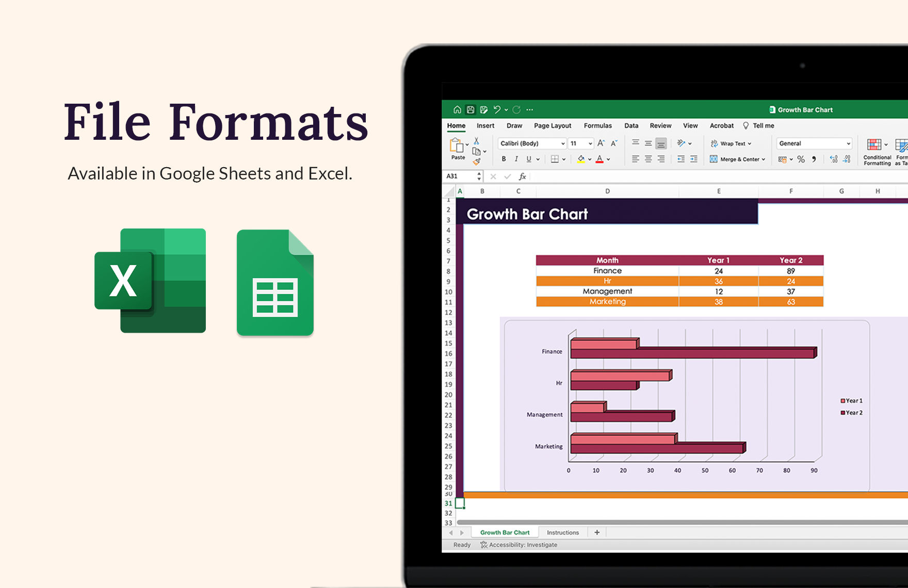This screenshot has height=588, width=908.
Task: Align text to top
Action: [x=636, y=143]
